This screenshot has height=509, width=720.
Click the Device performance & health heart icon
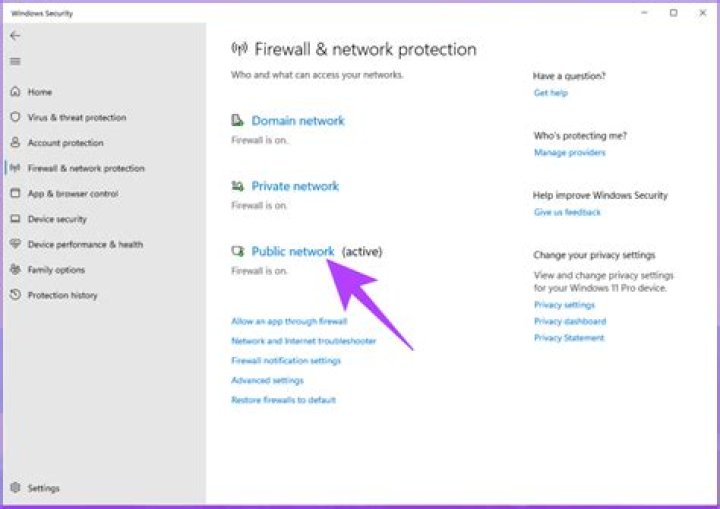point(15,244)
